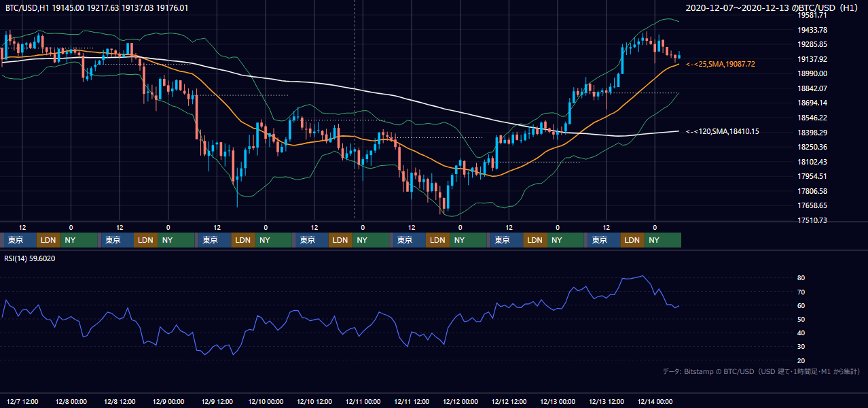
Task: Click the orange 25 SMA label 19087.72
Action: 720,64
